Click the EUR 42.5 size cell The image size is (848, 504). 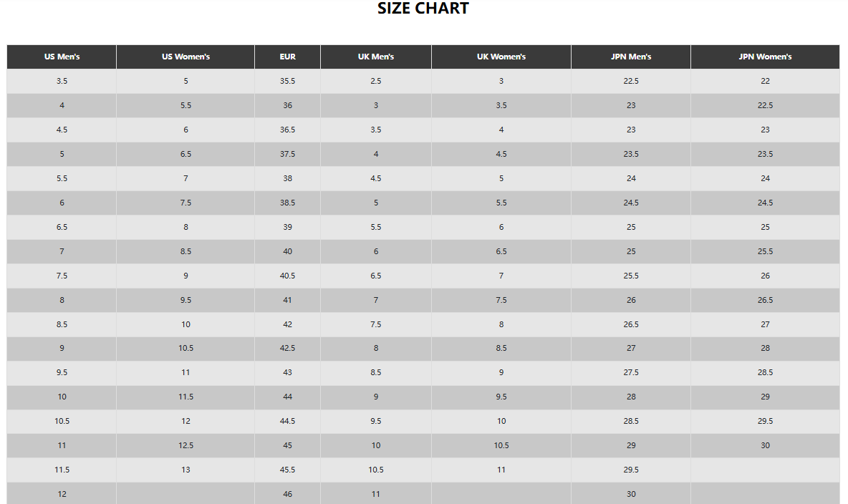pyautogui.click(x=287, y=349)
